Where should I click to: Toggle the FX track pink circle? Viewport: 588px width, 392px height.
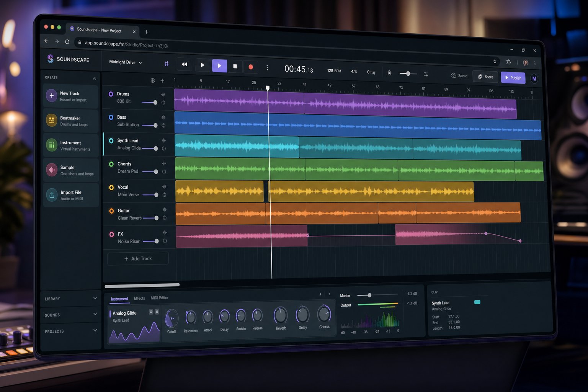pyautogui.click(x=112, y=234)
